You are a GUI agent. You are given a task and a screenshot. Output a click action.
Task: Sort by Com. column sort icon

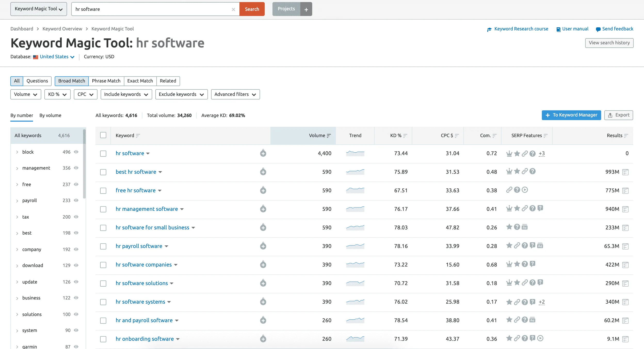click(494, 136)
